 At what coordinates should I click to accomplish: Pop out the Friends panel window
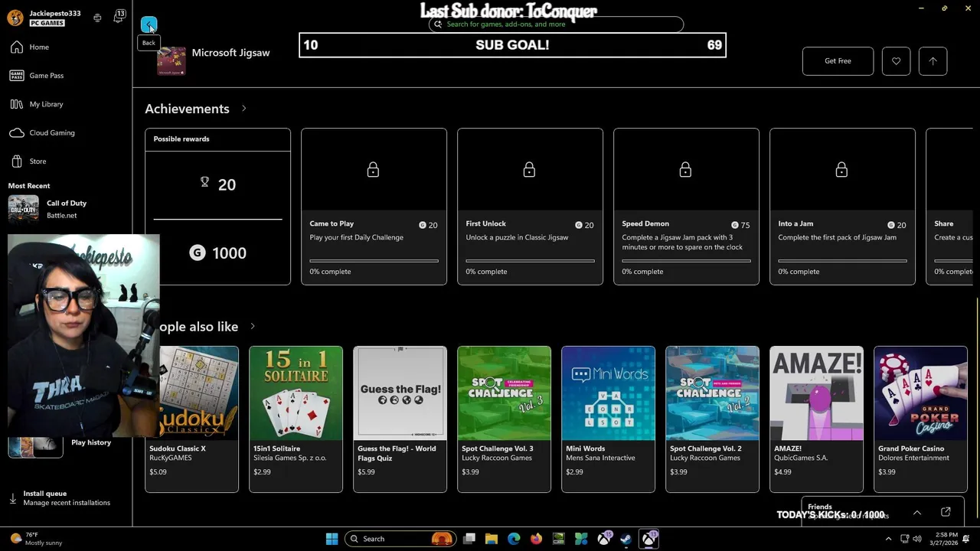(x=946, y=512)
